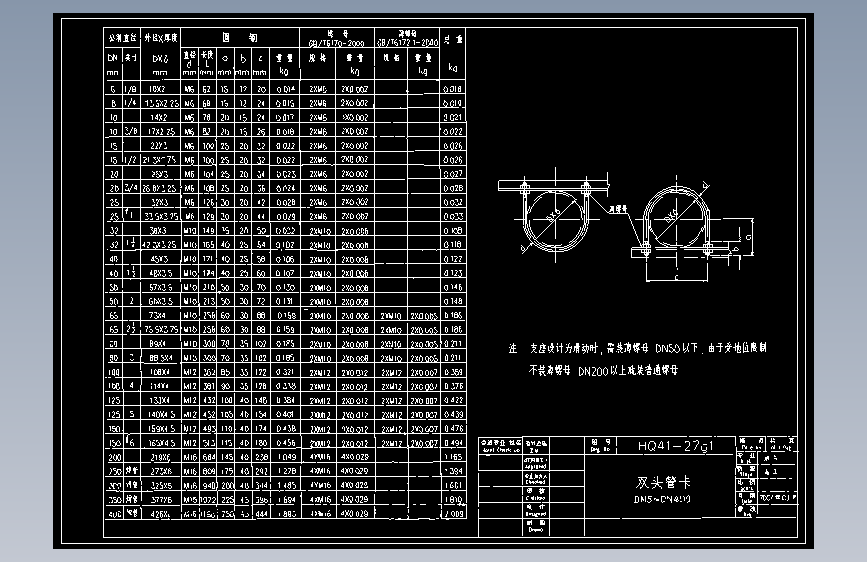Select the note line mentioning DN50
Screen dimensions: 867x562
point(637,348)
